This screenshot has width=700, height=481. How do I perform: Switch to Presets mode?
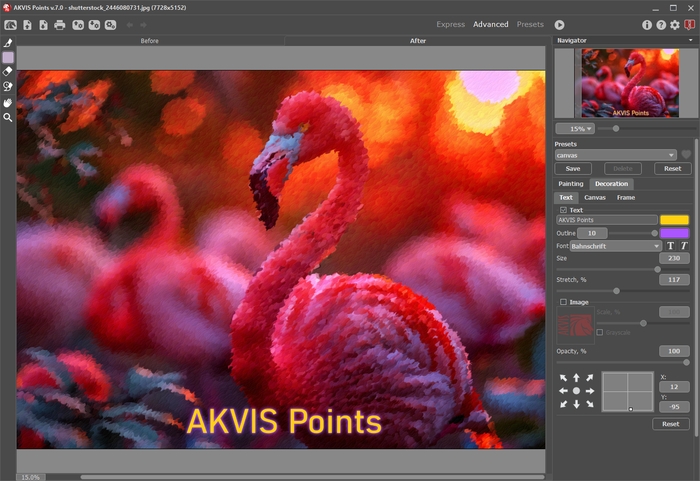530,25
